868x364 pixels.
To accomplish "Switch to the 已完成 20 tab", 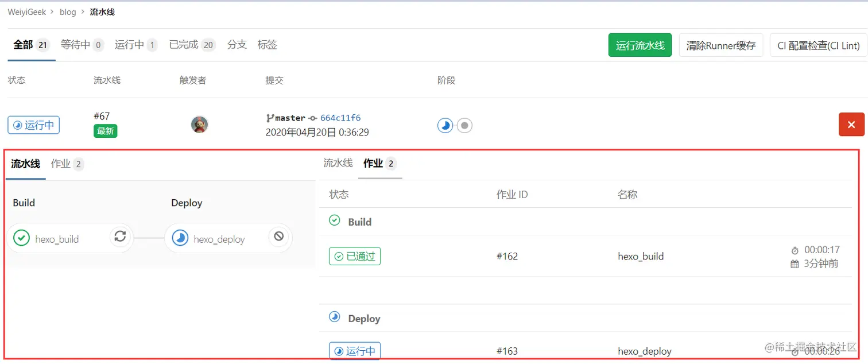I will [x=192, y=45].
